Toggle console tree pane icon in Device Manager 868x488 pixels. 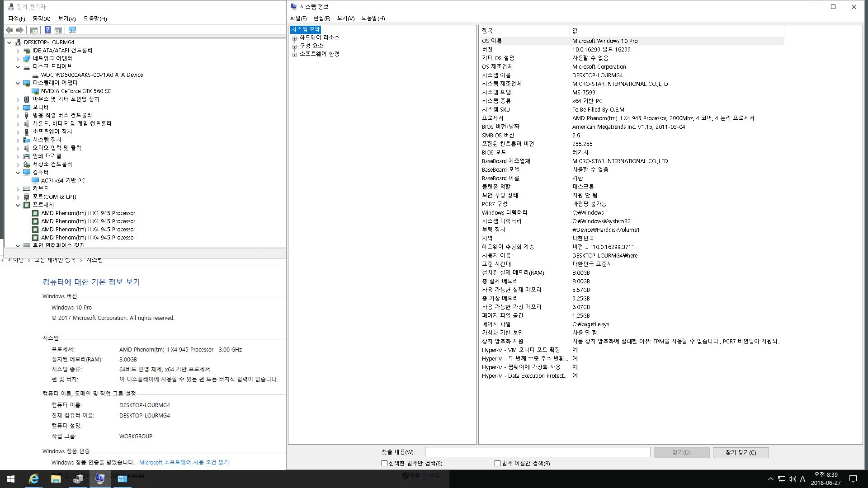coord(34,30)
